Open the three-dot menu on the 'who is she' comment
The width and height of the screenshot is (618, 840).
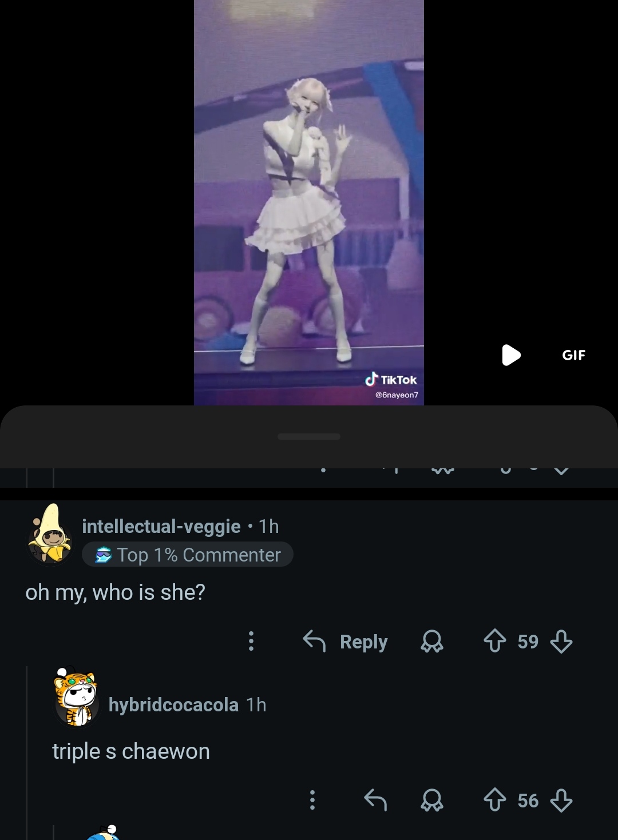coord(251,641)
